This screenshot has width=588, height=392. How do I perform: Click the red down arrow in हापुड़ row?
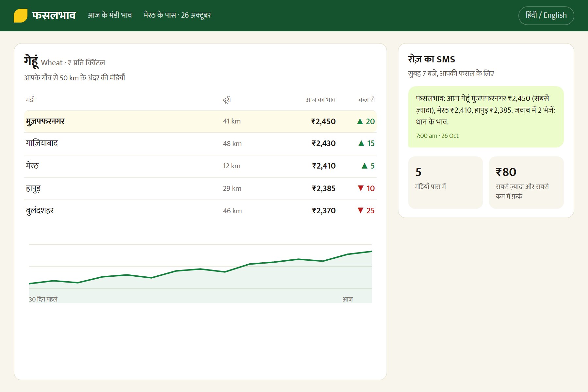(x=361, y=188)
